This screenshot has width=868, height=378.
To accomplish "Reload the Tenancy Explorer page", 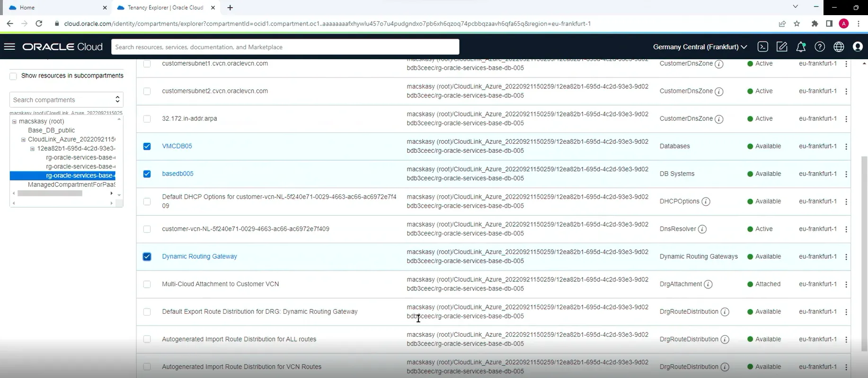I will tap(39, 24).
